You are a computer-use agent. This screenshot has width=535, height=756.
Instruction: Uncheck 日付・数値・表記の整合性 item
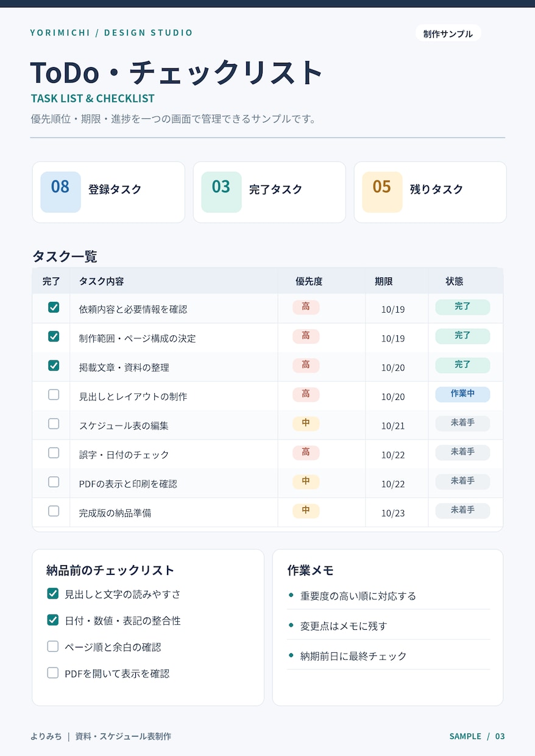53,620
